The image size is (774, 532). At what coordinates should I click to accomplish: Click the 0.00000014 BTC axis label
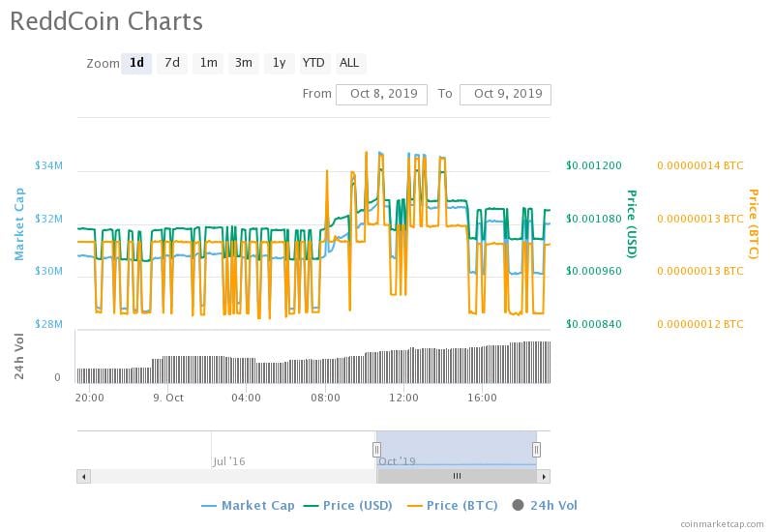tap(700, 165)
